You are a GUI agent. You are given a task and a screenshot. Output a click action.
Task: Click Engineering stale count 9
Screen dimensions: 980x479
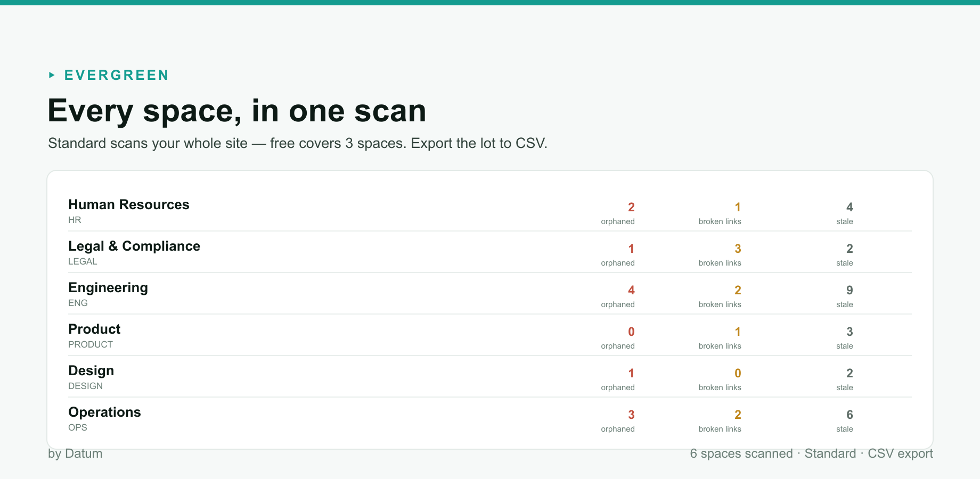click(850, 290)
